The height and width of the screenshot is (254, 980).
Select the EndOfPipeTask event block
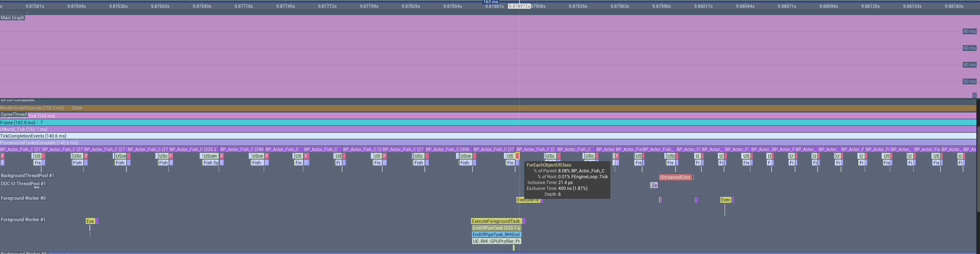[496, 228]
